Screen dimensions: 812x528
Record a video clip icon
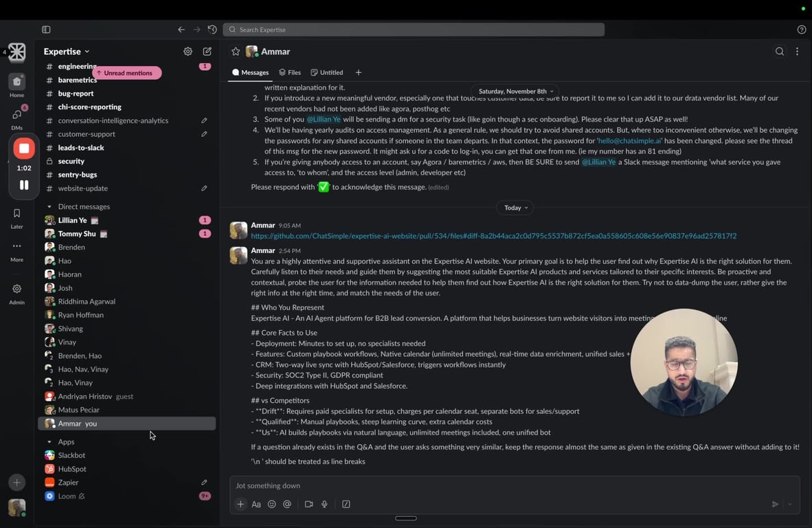[x=308, y=504]
